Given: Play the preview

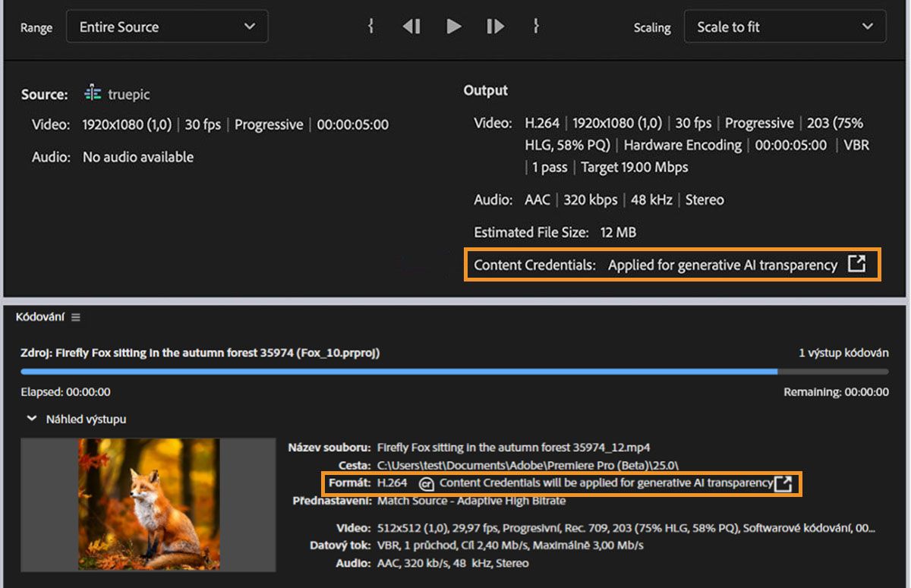Looking at the screenshot, I should tap(454, 27).
